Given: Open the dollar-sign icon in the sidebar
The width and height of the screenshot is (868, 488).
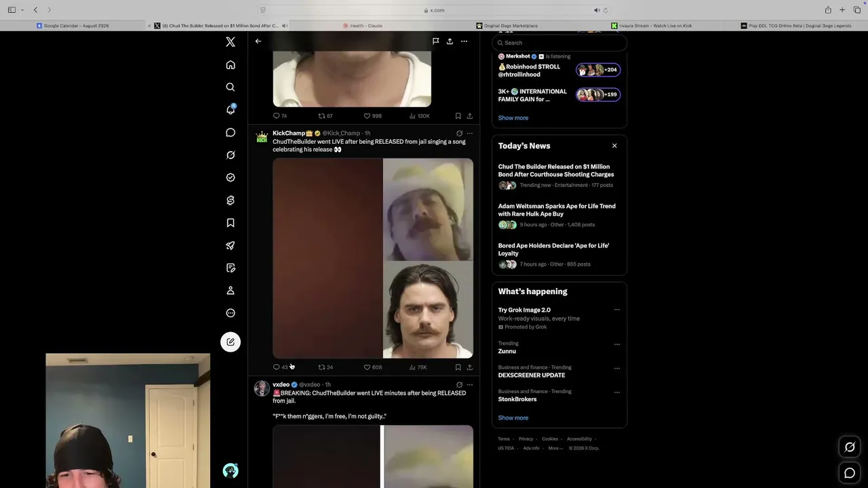Looking at the screenshot, I should pyautogui.click(x=231, y=200).
